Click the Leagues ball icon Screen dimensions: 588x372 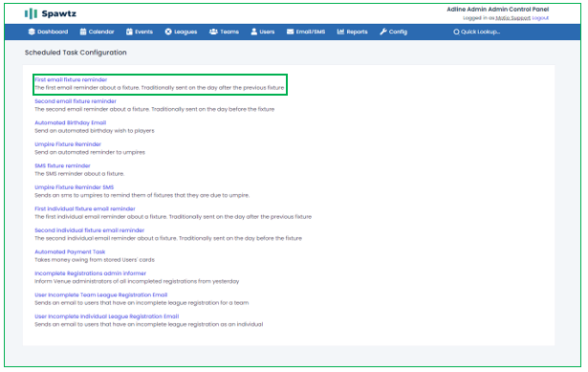(x=168, y=32)
